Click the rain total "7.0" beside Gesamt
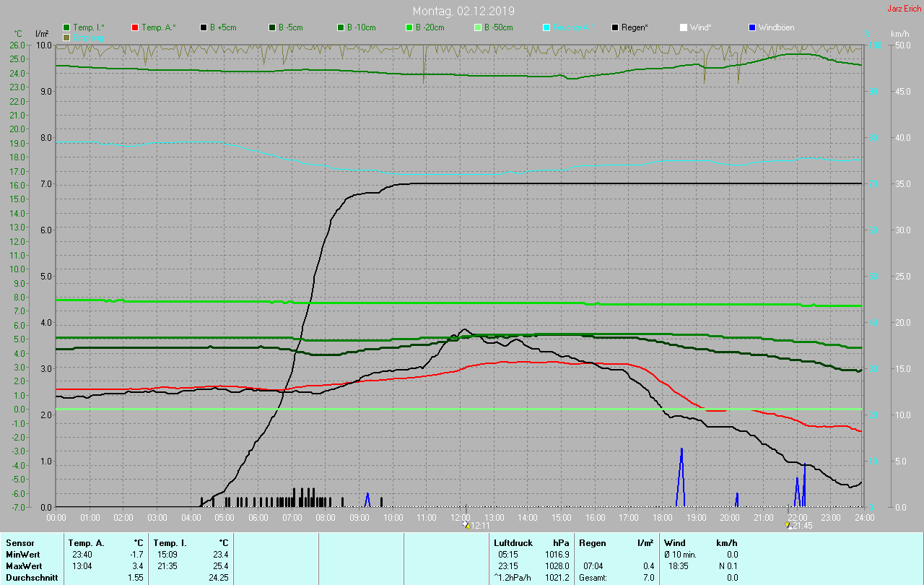The height and width of the screenshot is (585, 924). [648, 578]
